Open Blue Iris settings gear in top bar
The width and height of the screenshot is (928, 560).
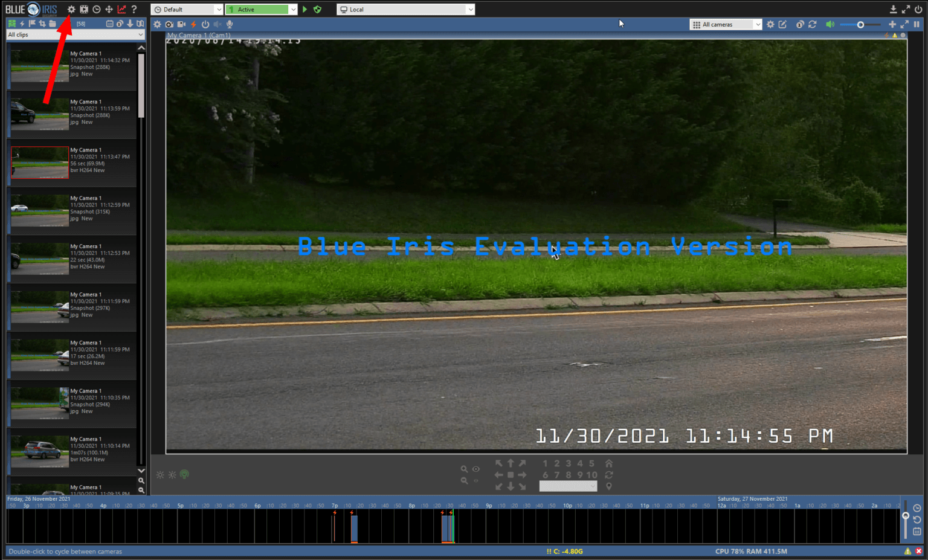click(71, 9)
